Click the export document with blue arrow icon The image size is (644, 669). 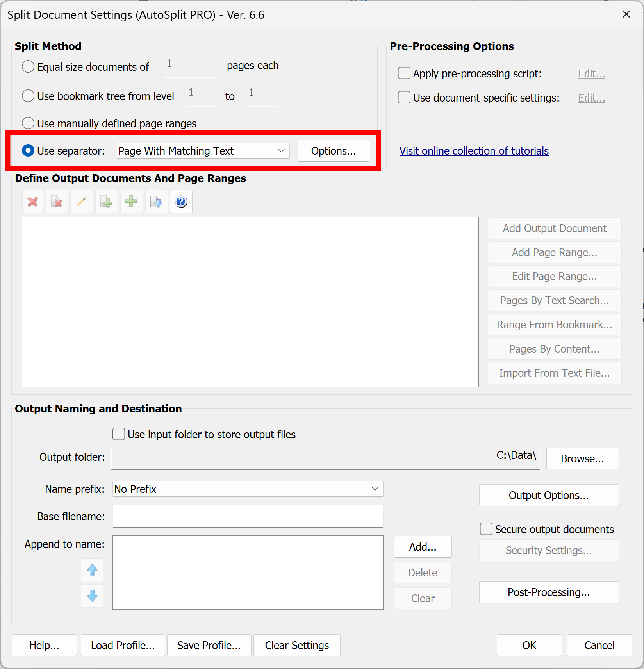coord(156,202)
